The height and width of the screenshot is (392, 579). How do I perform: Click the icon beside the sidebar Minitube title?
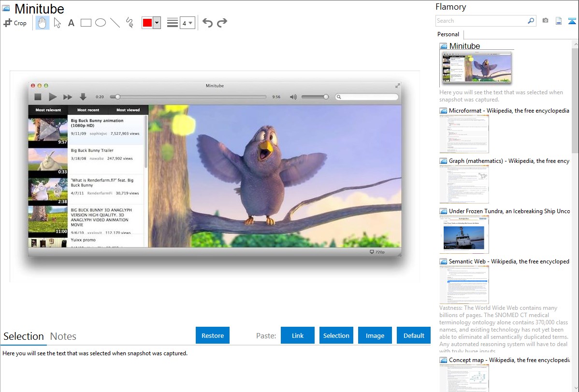[444, 46]
